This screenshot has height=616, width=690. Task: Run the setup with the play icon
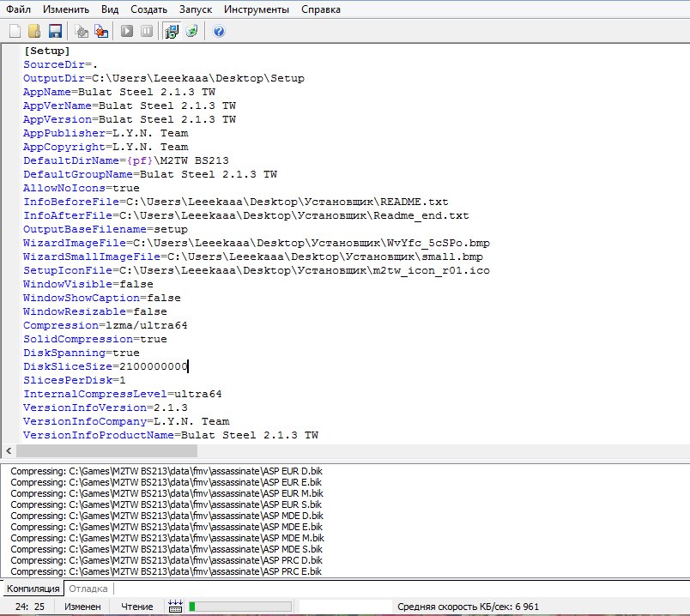[127, 31]
